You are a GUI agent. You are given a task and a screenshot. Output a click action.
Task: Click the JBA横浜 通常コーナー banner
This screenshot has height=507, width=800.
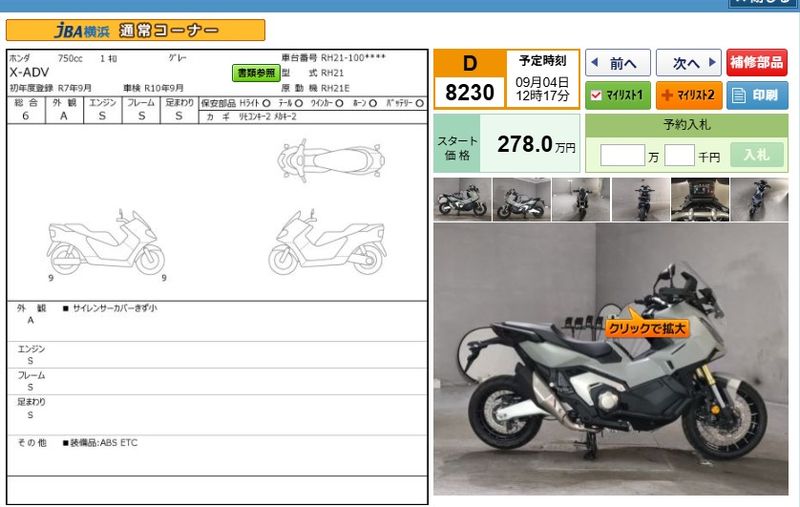[135, 31]
